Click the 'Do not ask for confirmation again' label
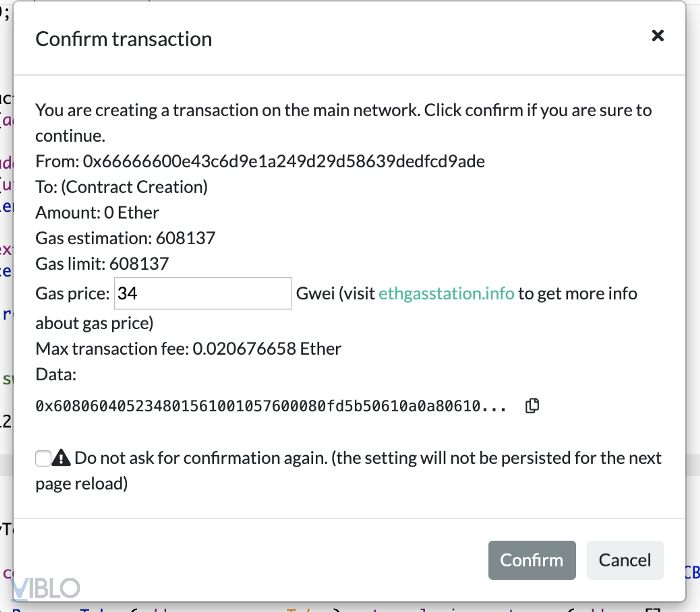This screenshot has width=700, height=612. 368,458
